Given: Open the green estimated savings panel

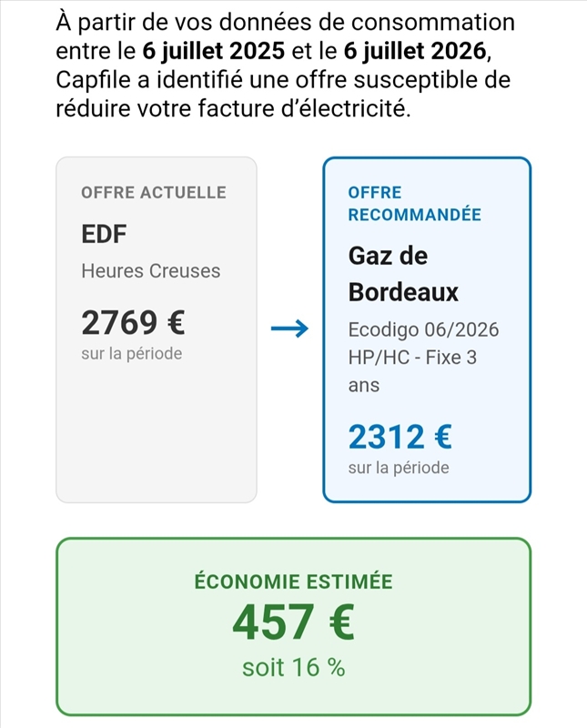Looking at the screenshot, I should pyautogui.click(x=293, y=627).
